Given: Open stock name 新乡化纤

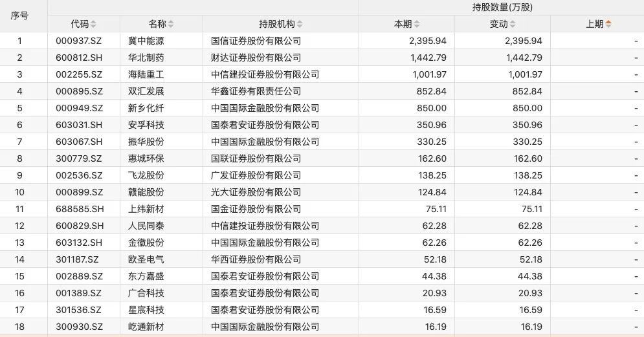Looking at the screenshot, I should (x=146, y=109).
